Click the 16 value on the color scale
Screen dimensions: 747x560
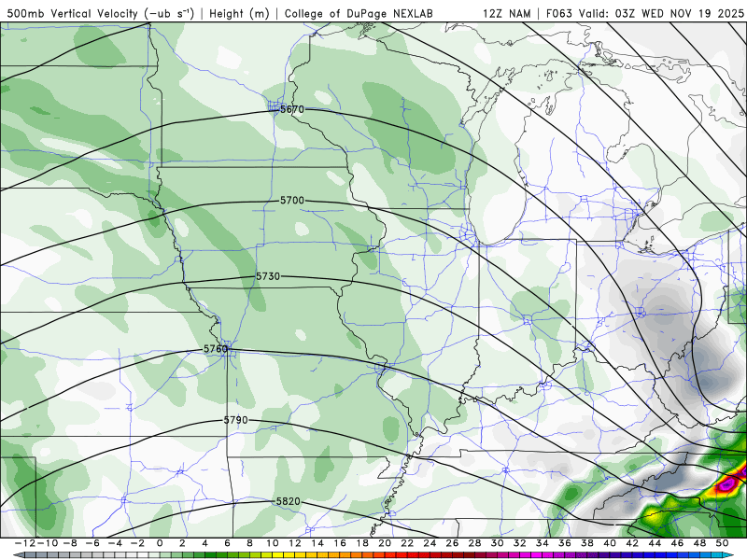340,543
